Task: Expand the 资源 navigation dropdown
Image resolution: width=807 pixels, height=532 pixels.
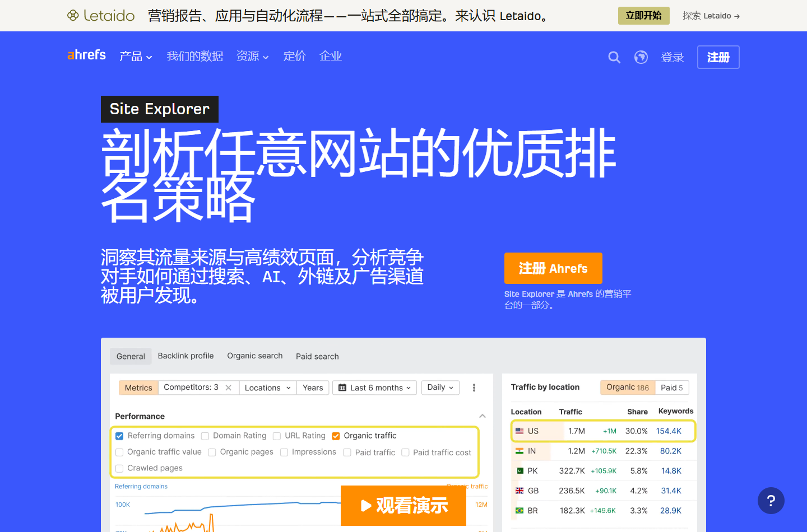Action: click(x=253, y=57)
